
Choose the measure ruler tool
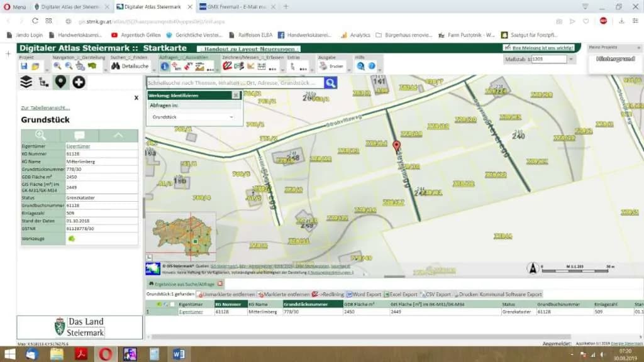click(262, 66)
